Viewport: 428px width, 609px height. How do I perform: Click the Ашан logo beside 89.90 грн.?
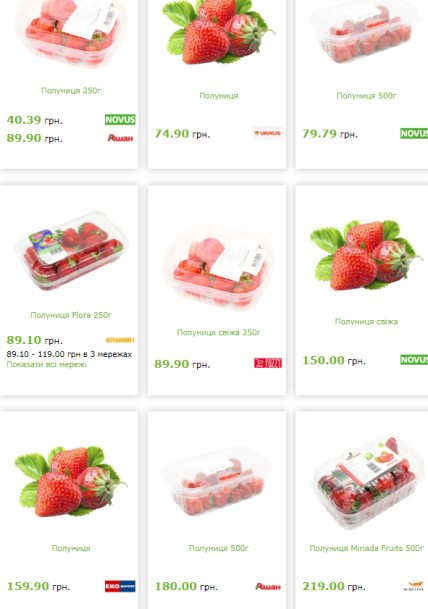click(x=120, y=138)
